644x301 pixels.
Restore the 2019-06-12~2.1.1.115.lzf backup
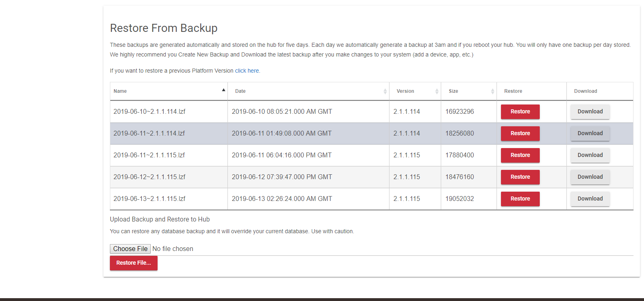pos(520,177)
